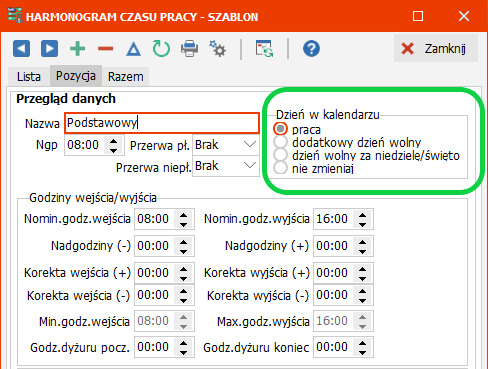Delete entry with red minus icon
Screen dimensions: 488x369
105,49
